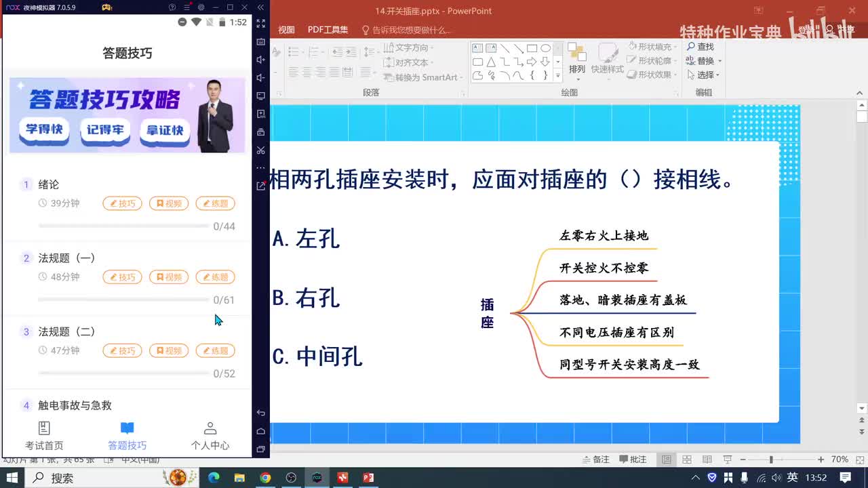Open the PDF工具集 ribbon tab

328,30
